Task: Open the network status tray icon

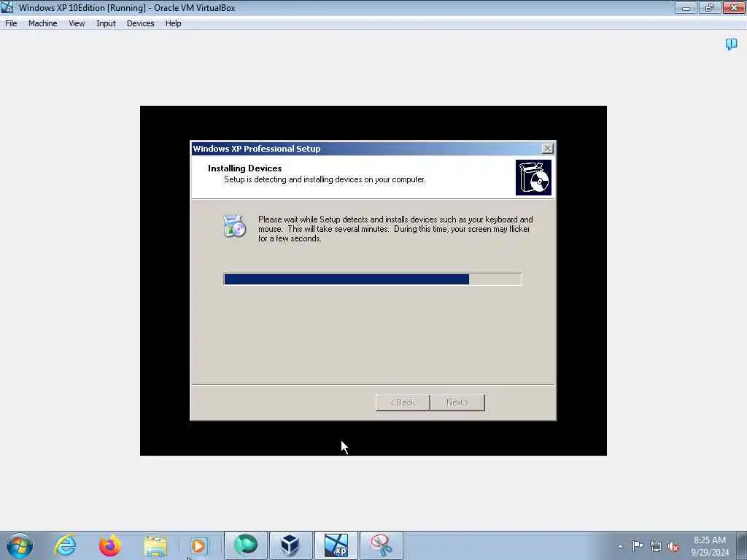Action: click(x=656, y=547)
